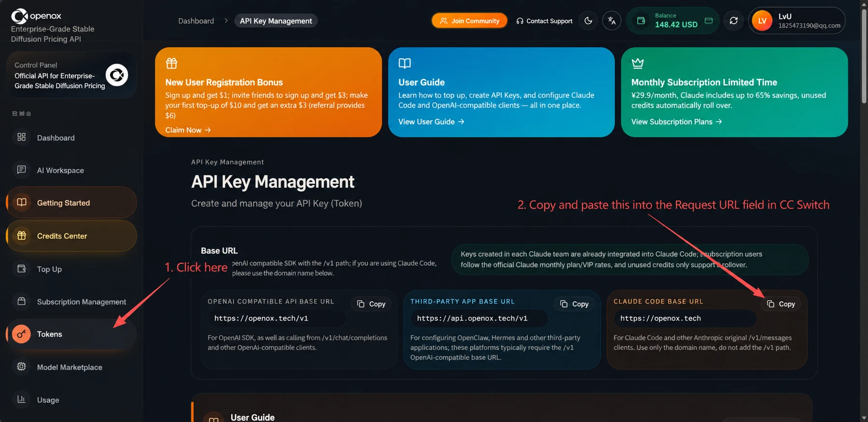Go to Model Marketplace in sidebar

click(x=71, y=367)
